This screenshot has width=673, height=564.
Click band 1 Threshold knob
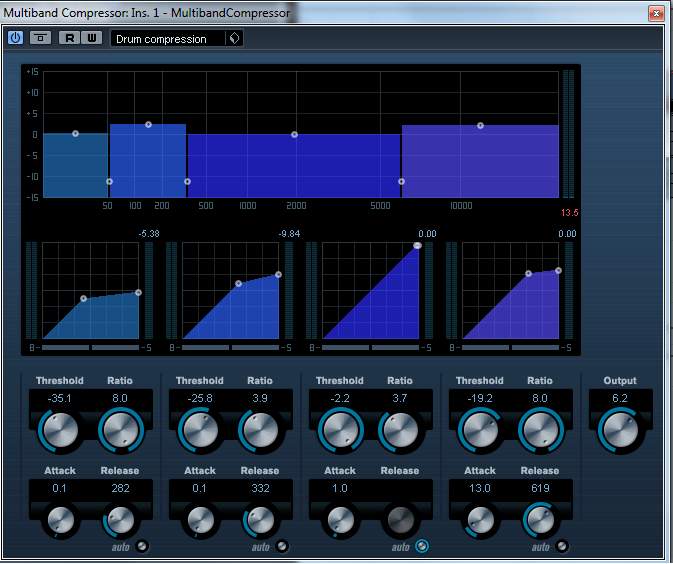pos(59,430)
